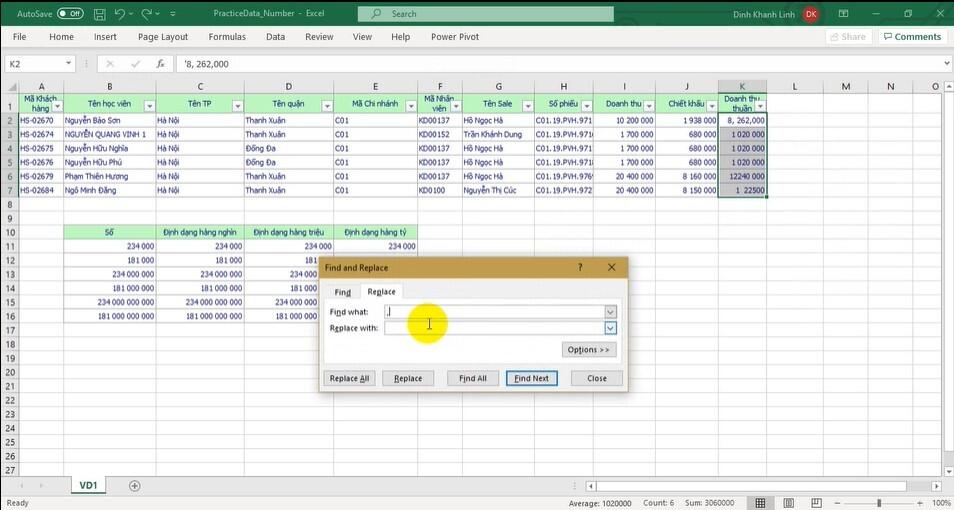Viewport: 954px width, 510px height.
Task: Switch to Page Break Preview icon
Action: coord(816,503)
